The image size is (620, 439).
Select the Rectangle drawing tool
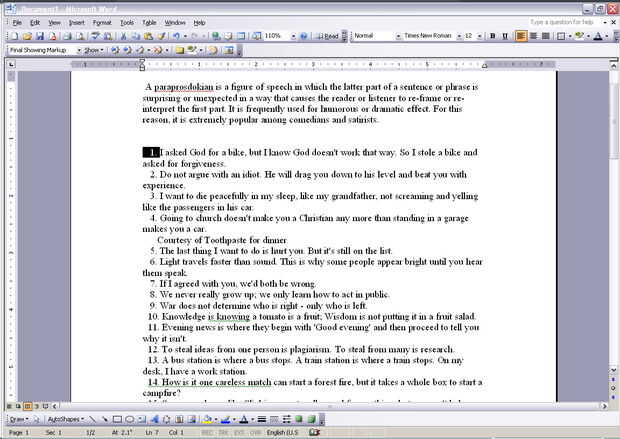[x=117, y=419]
